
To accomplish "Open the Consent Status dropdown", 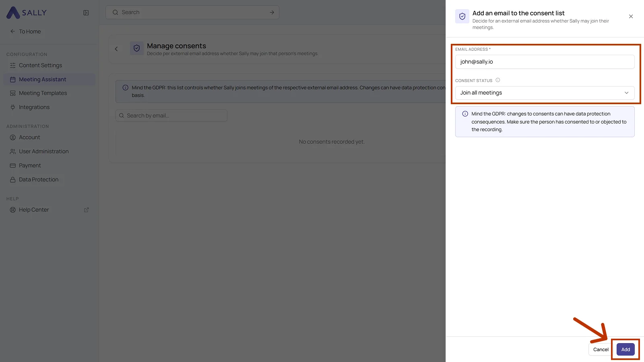I will point(545,93).
